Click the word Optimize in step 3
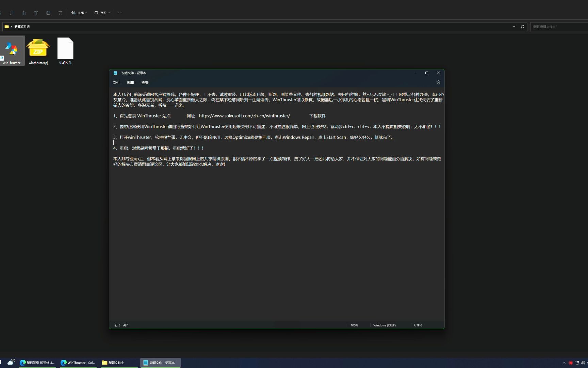This screenshot has width=588, height=368. point(241,137)
